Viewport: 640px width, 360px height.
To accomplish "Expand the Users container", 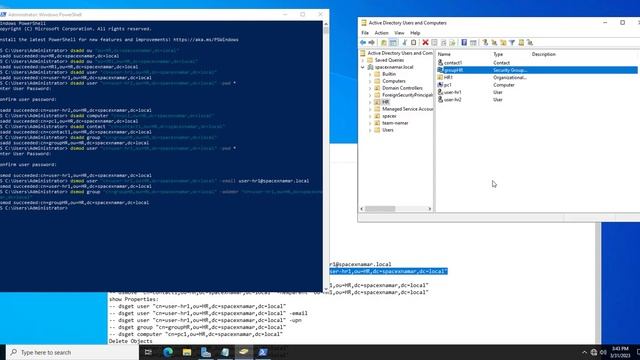I will click(x=370, y=130).
